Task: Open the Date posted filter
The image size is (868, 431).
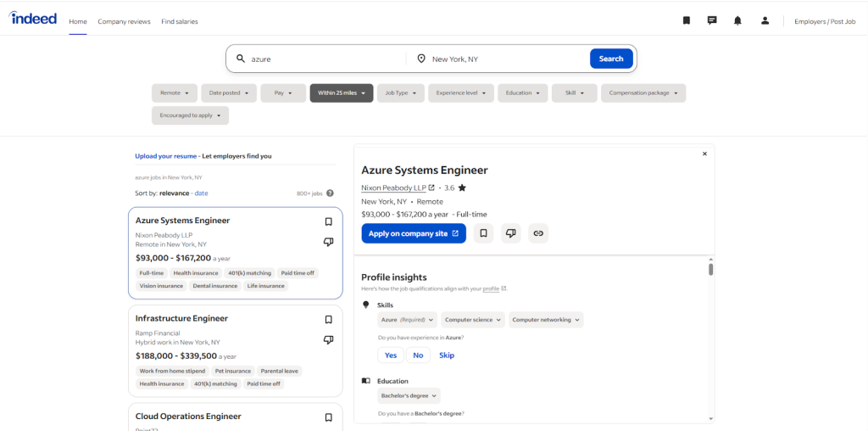Action: point(229,93)
